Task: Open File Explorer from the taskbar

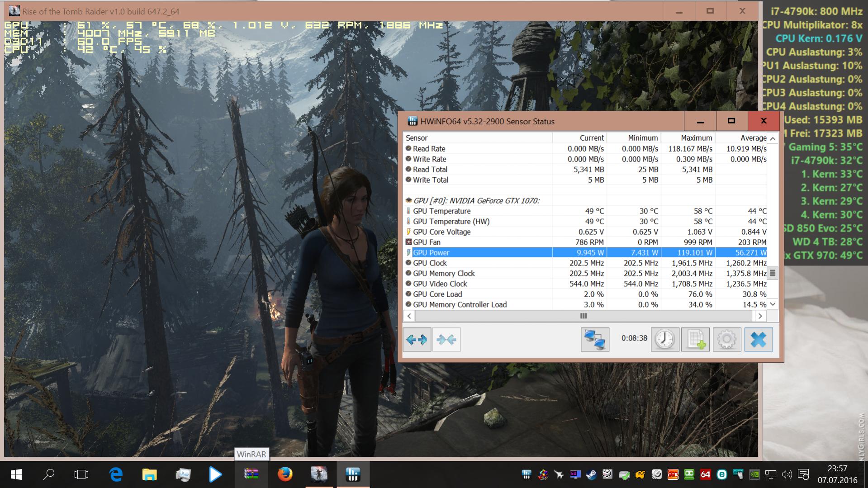Action: pyautogui.click(x=149, y=474)
